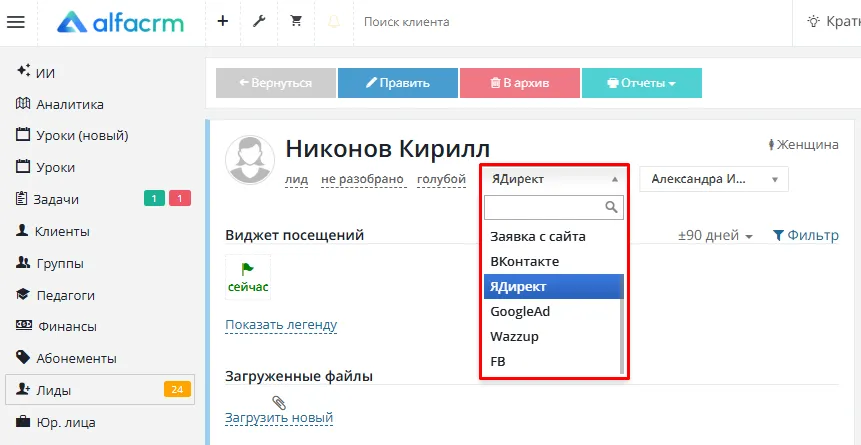Open the ±90 дней period dropdown
The image size is (861, 445).
coord(715,236)
